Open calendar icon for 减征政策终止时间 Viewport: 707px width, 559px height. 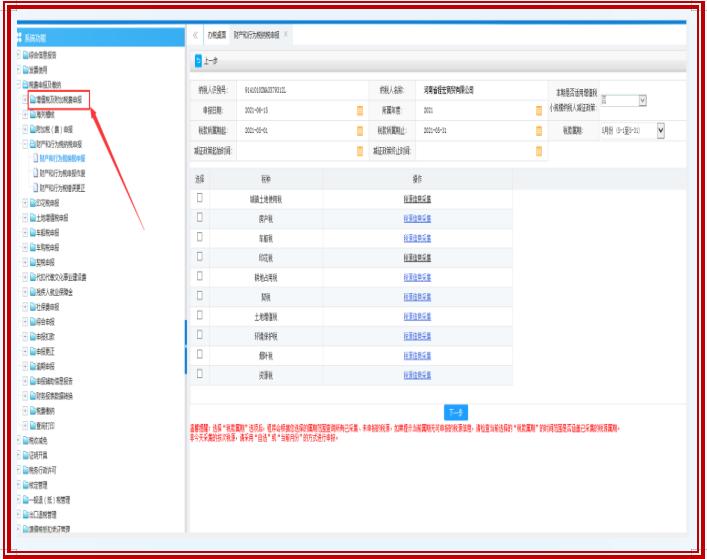(538, 151)
